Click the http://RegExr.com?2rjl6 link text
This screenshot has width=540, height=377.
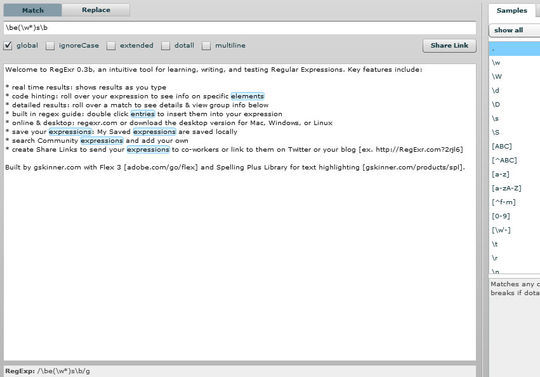(417, 150)
